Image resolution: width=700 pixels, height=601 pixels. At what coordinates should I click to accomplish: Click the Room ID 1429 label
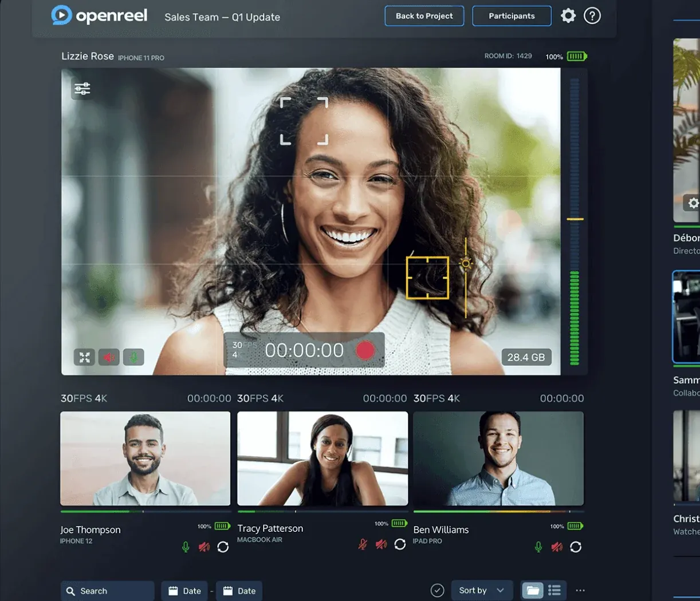[508, 56]
